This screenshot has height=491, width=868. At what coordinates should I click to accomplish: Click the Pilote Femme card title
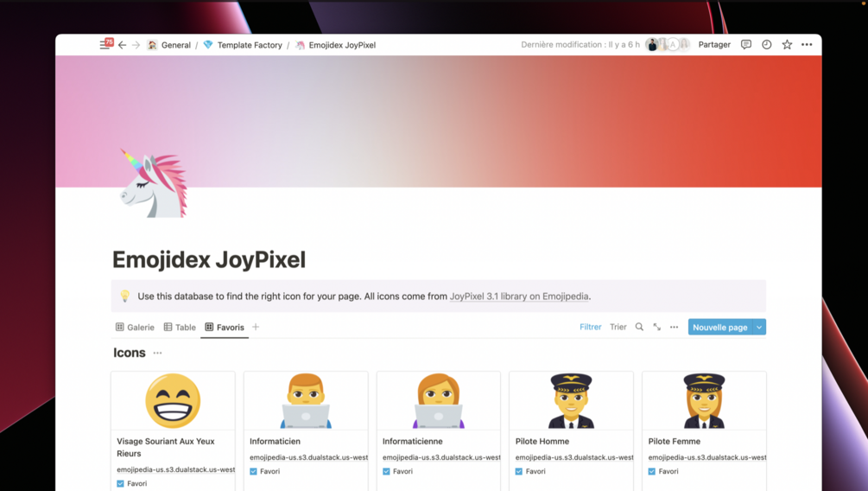[x=675, y=441]
